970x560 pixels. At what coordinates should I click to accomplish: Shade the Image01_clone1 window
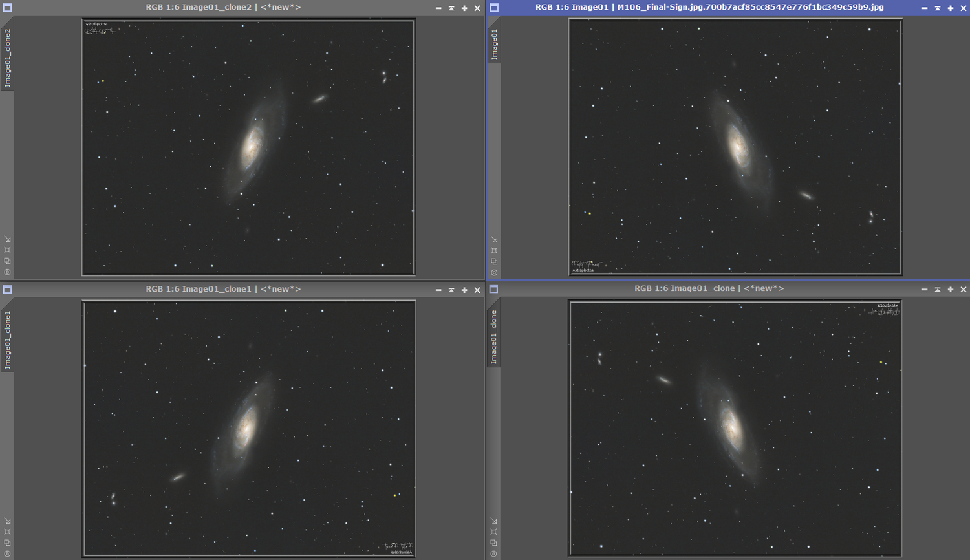coord(451,290)
